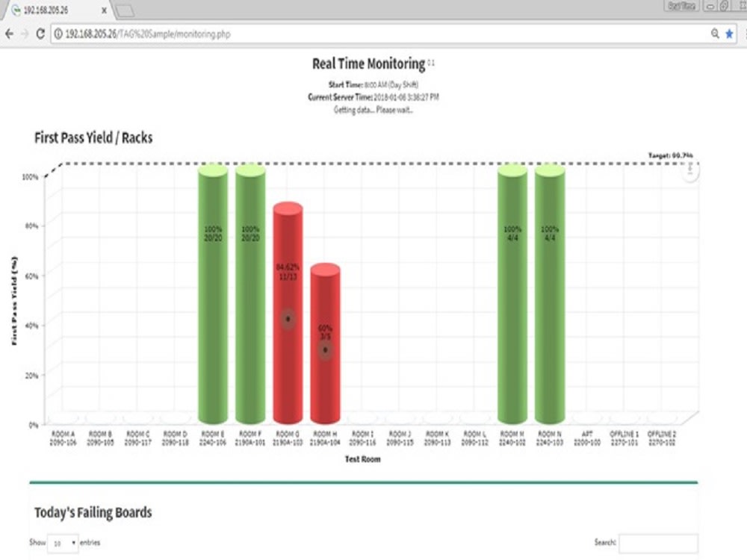The height and width of the screenshot is (560, 747).
Task: Click the OFFLINE 1 axis label
Action: click(x=624, y=438)
